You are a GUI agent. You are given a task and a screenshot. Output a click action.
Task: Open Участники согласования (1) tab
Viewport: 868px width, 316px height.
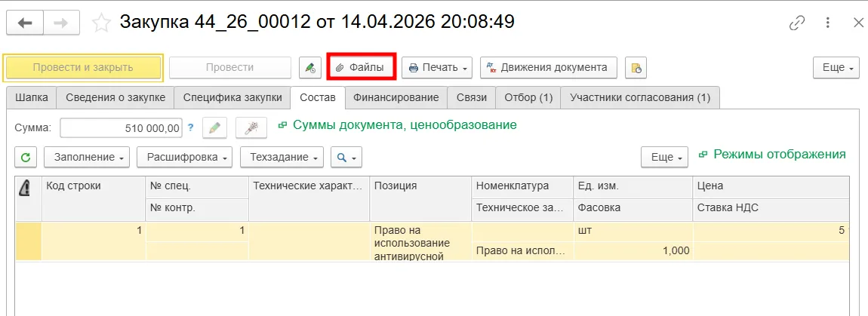click(x=640, y=97)
